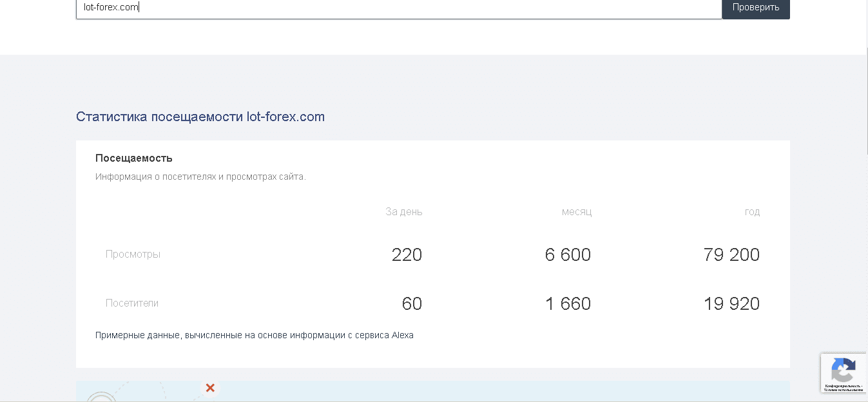This screenshot has width=868, height=402.
Task: Click the circular illustration in blue banner
Action: 102,397
